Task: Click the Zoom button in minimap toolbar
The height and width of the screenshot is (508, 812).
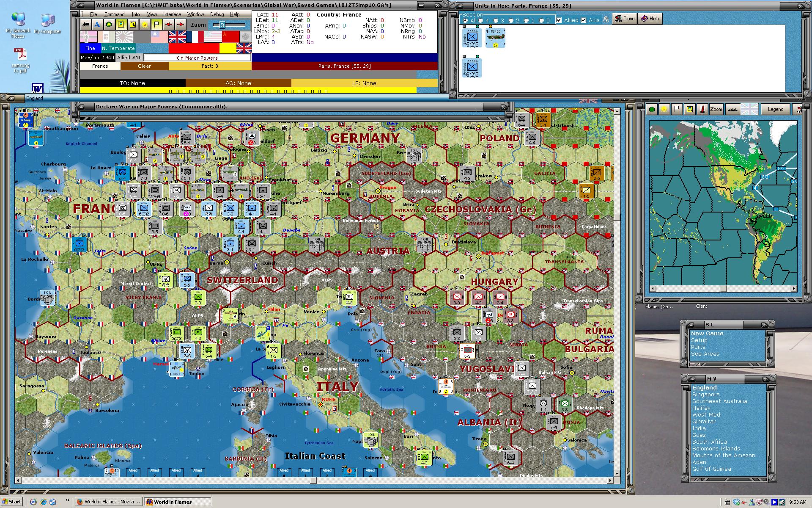Action: [x=716, y=109]
